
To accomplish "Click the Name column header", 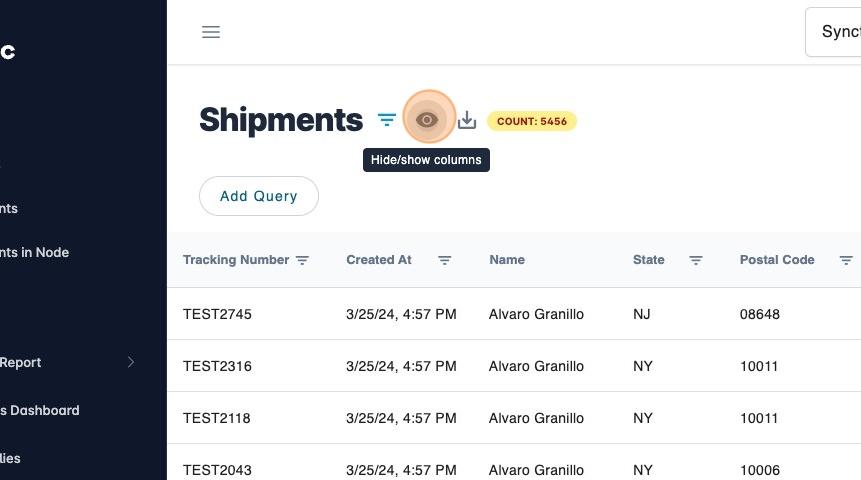I will point(507,260).
